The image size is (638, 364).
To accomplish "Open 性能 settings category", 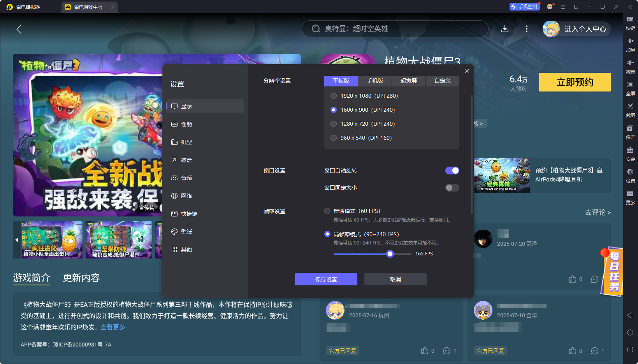I will tap(205, 124).
